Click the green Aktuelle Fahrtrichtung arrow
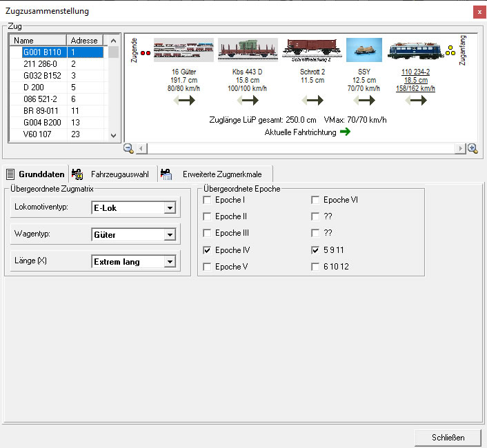The image size is (487, 448). [x=345, y=132]
